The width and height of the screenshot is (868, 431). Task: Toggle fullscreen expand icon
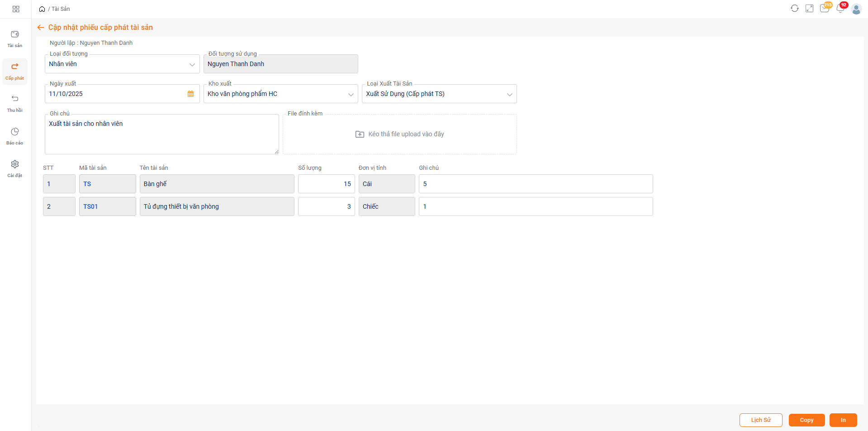click(x=809, y=9)
